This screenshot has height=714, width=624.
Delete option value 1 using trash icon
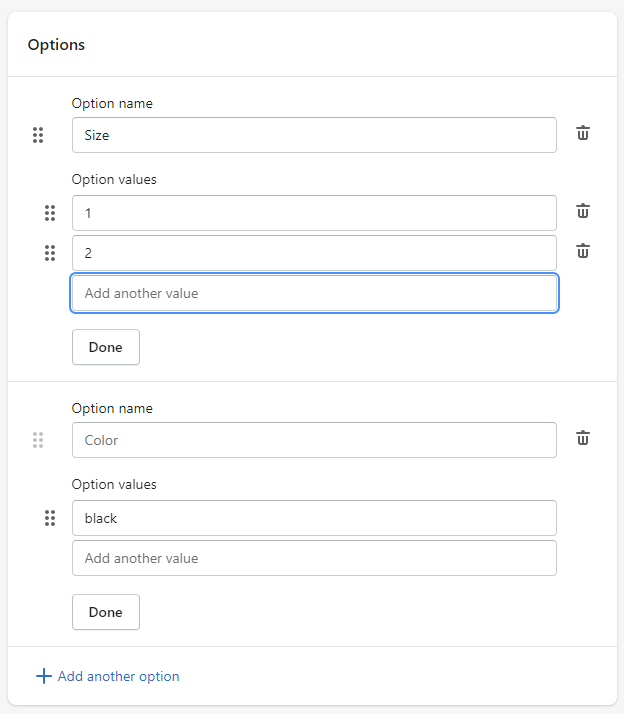(x=583, y=211)
